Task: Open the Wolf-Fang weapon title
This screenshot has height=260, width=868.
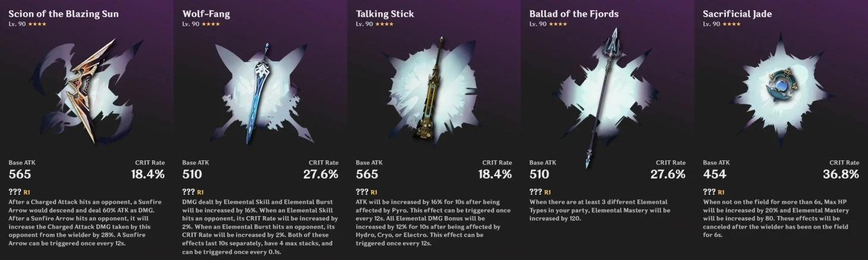Action: tap(206, 14)
